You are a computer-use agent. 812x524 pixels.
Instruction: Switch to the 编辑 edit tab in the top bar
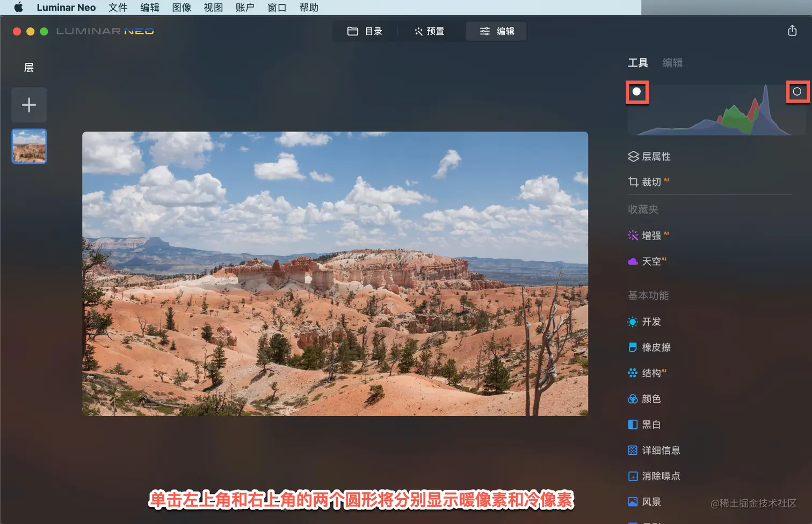(496, 31)
